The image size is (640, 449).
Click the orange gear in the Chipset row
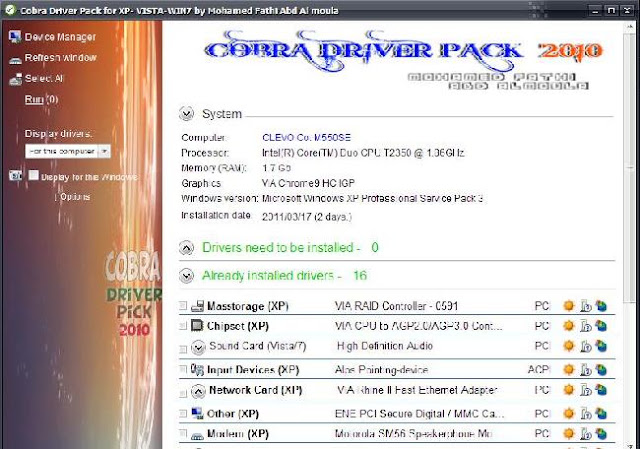569,326
